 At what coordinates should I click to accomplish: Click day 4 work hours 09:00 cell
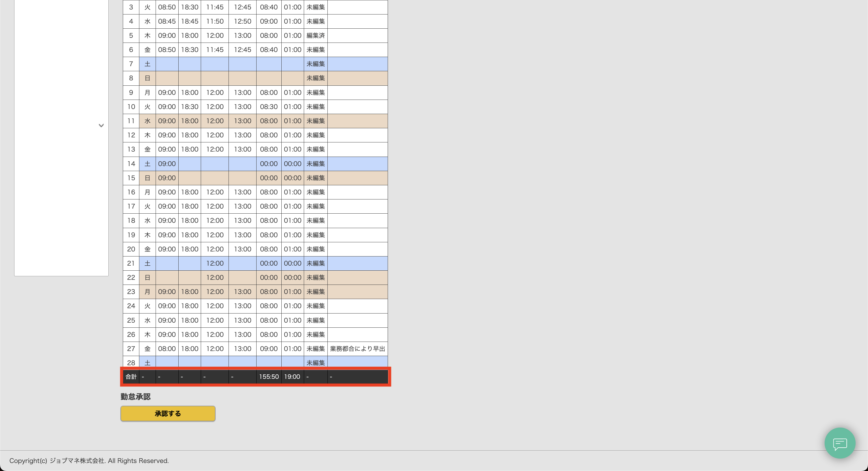coord(269,21)
